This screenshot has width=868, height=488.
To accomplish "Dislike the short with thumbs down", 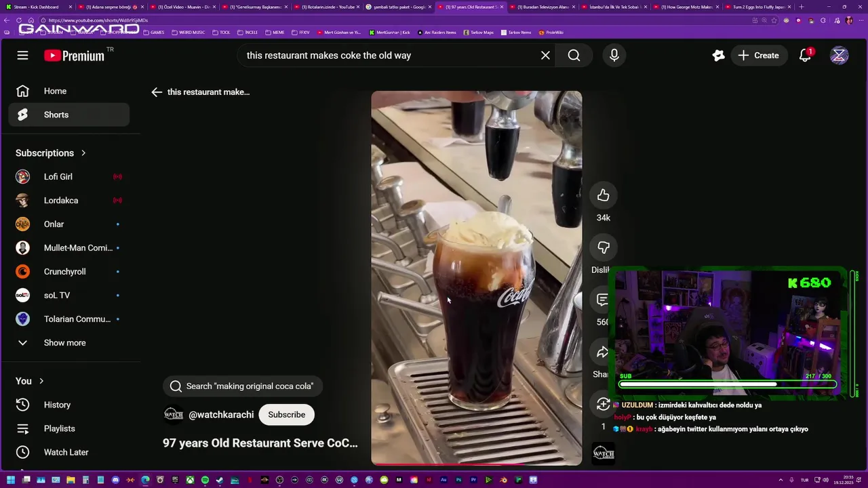I will pyautogui.click(x=603, y=248).
